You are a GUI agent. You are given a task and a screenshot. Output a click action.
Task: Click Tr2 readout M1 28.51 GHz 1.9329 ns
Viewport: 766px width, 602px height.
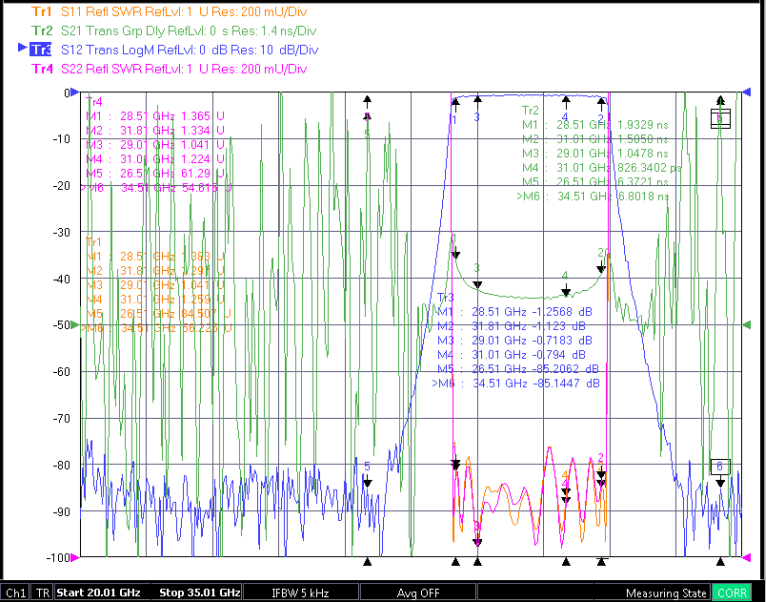pyautogui.click(x=595, y=125)
